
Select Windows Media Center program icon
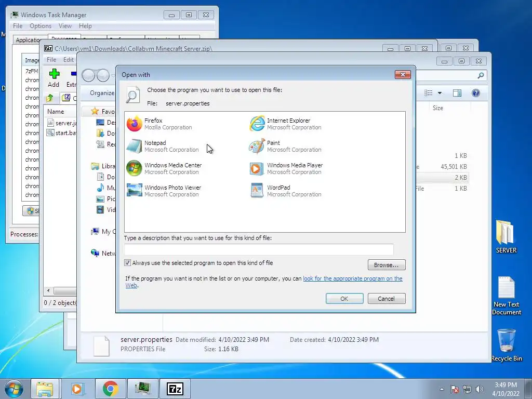[x=134, y=168]
